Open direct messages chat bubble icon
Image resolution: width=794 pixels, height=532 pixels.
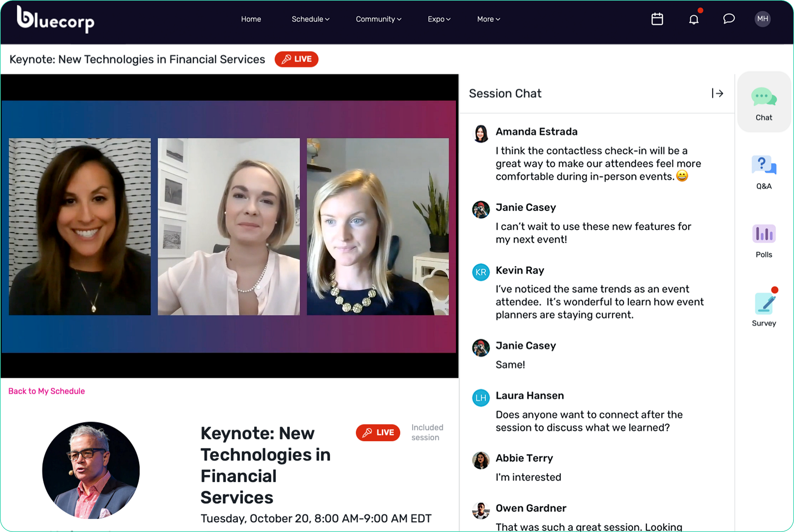click(728, 19)
